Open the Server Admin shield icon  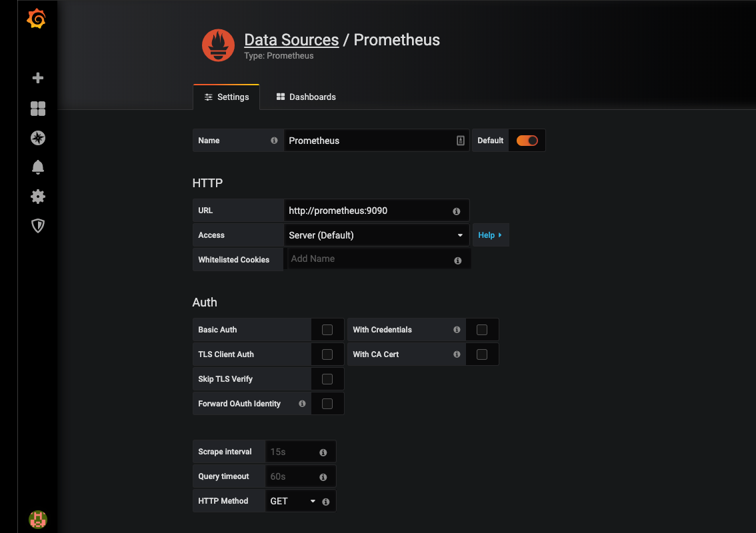37,226
